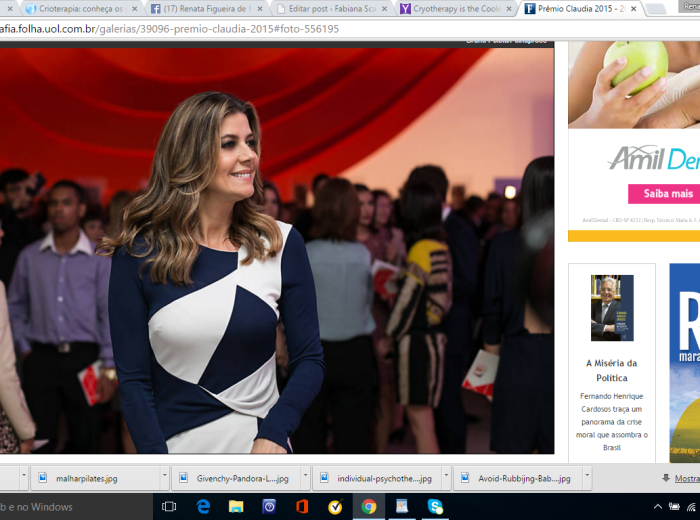
Task: Open the A Miséria da Política title link
Action: (612, 370)
